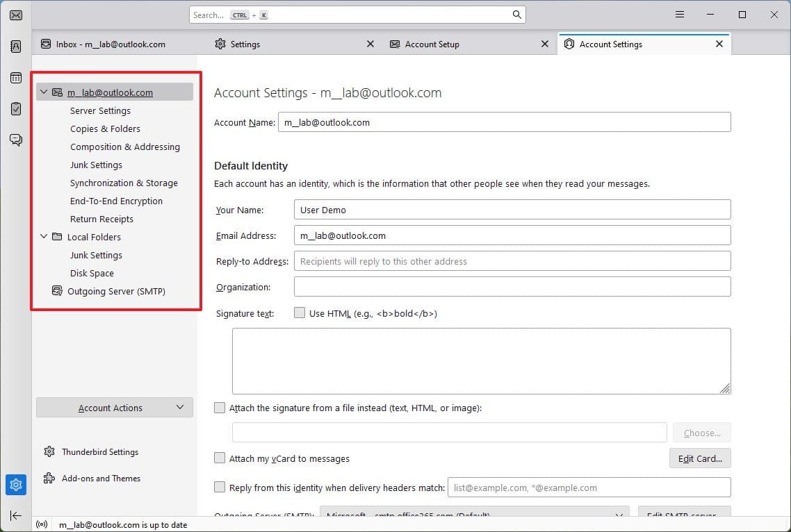Click the Edit Card button
The width and height of the screenshot is (791, 532).
point(699,458)
